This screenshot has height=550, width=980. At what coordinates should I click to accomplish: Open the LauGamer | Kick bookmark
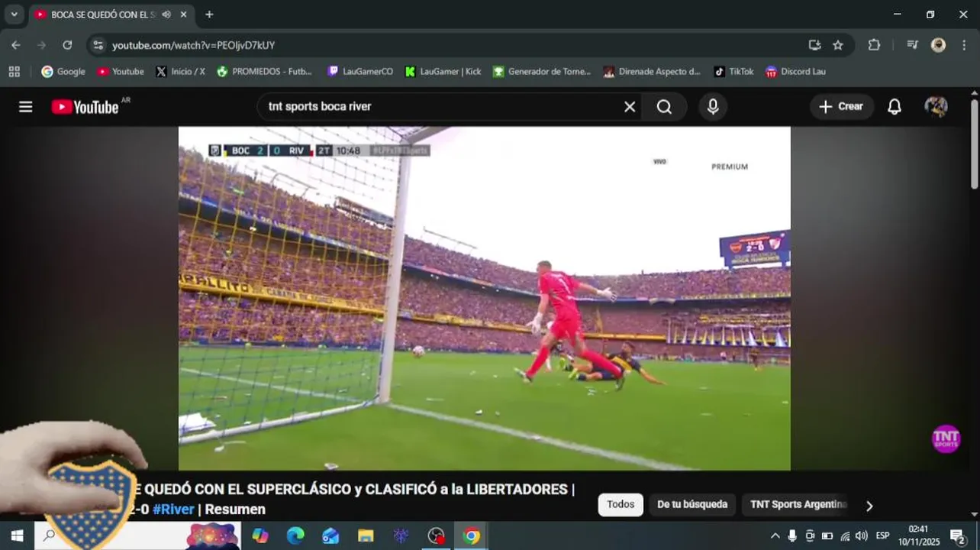point(443,72)
